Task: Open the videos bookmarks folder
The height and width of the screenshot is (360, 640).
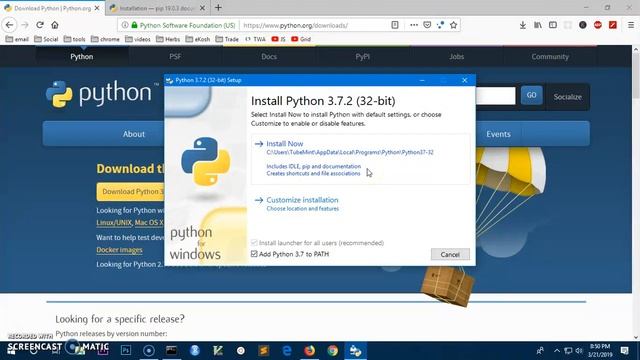Action: (x=138, y=39)
